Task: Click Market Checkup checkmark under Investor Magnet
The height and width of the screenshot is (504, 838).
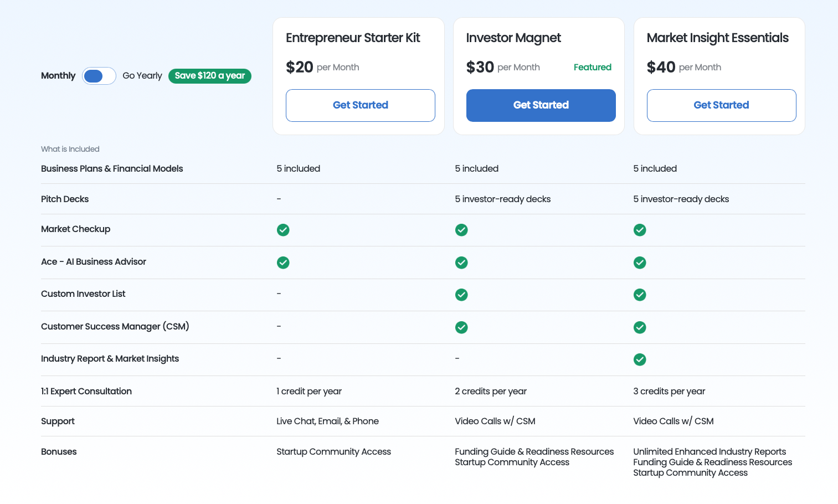Action: (x=461, y=230)
